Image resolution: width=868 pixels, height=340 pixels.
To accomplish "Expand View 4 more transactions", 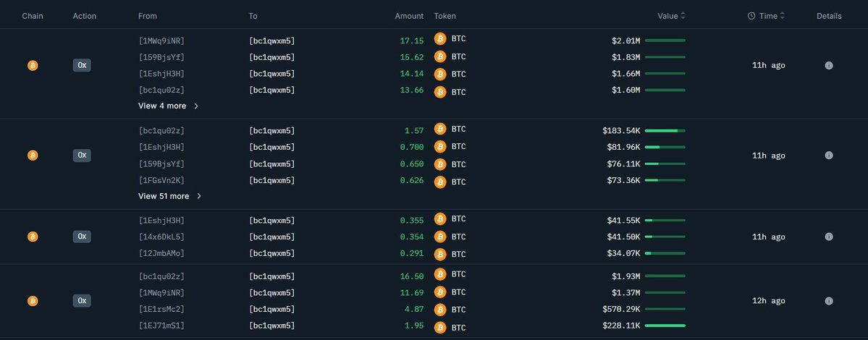I will click(168, 106).
